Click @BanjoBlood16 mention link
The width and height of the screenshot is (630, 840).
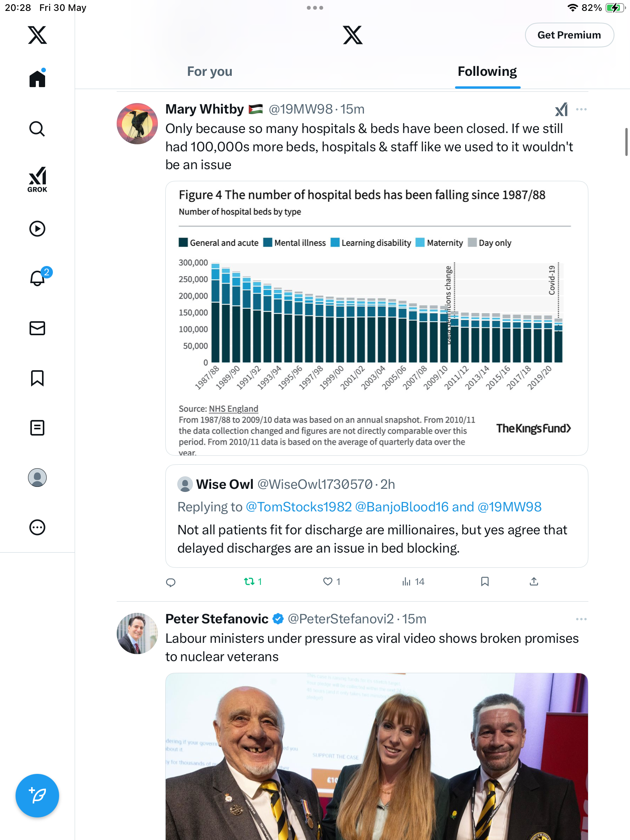402,507
